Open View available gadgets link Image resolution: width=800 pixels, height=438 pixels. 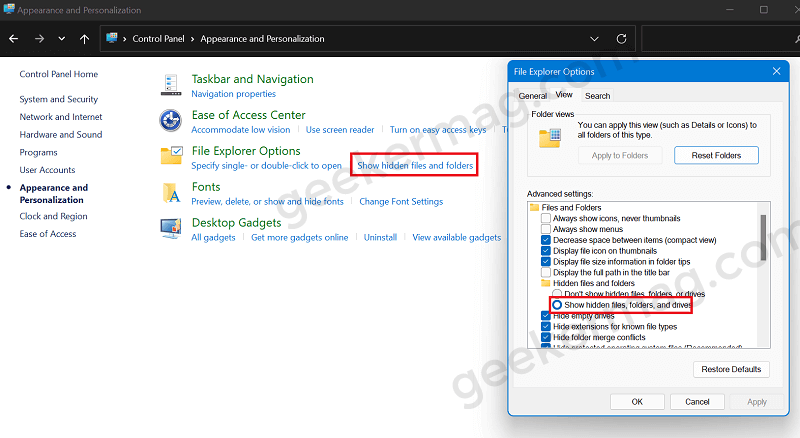pyautogui.click(x=457, y=237)
